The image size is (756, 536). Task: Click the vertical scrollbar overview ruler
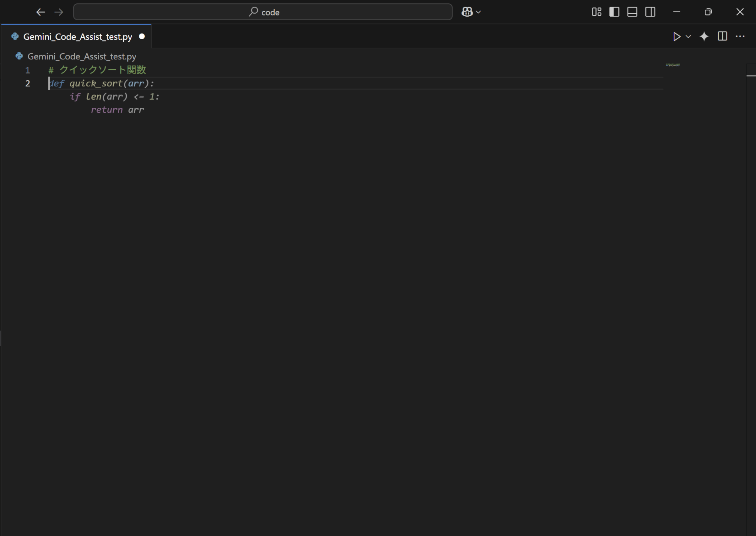coord(751,299)
